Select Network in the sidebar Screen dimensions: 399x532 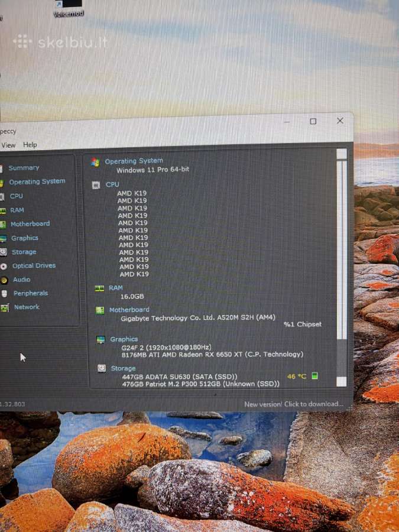click(27, 307)
